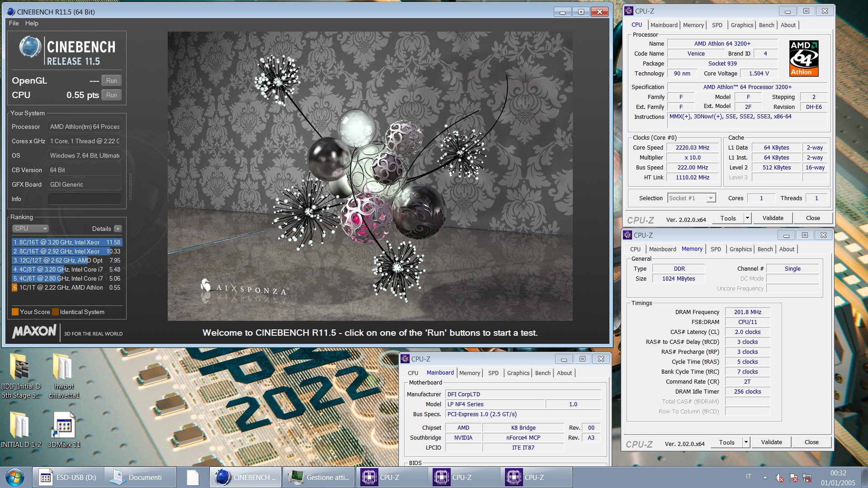
Task: Click the AMD Athlon 64 logo
Action: tap(804, 58)
